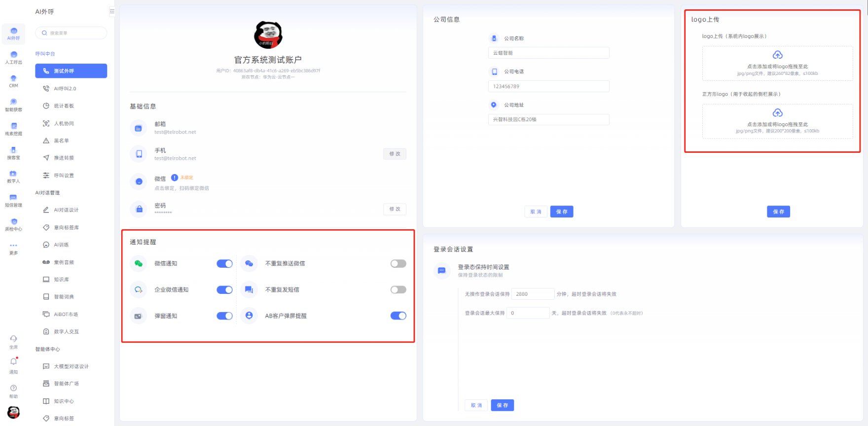The height and width of the screenshot is (426, 868).
Task: Click the system logo upload cloud icon
Action: click(777, 55)
